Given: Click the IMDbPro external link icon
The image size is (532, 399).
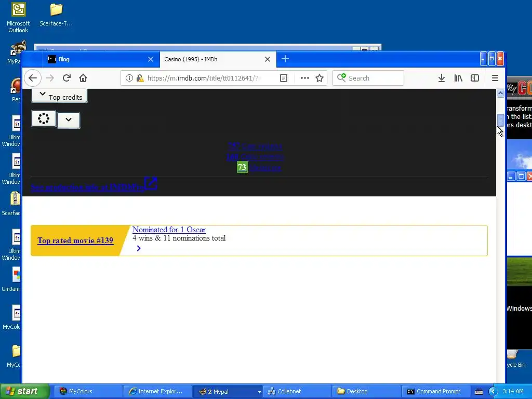Looking at the screenshot, I should [151, 183].
